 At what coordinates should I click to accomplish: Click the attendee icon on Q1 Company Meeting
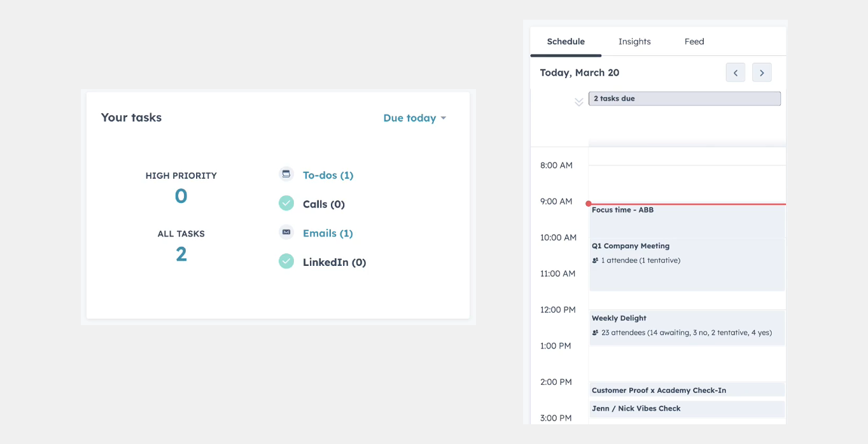click(x=595, y=260)
